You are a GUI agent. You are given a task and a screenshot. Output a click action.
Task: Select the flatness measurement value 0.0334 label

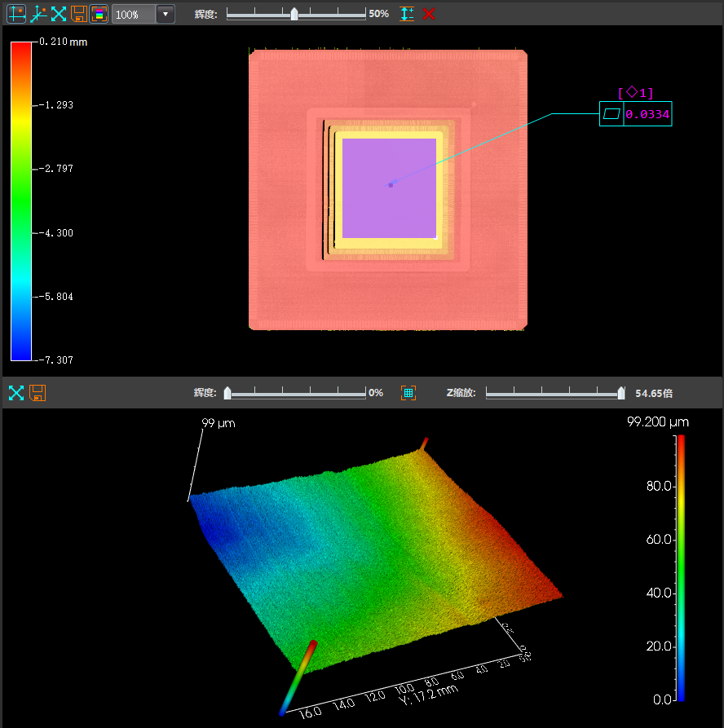point(647,115)
